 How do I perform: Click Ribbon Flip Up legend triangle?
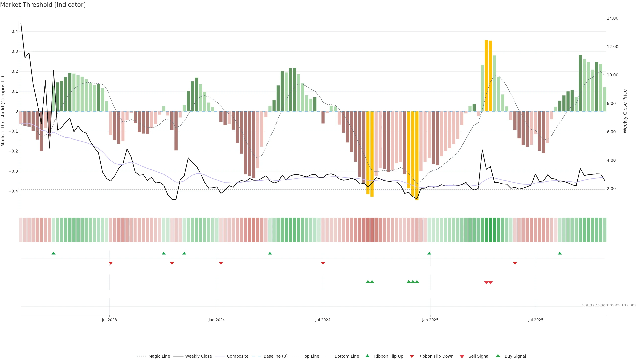[367, 356]
